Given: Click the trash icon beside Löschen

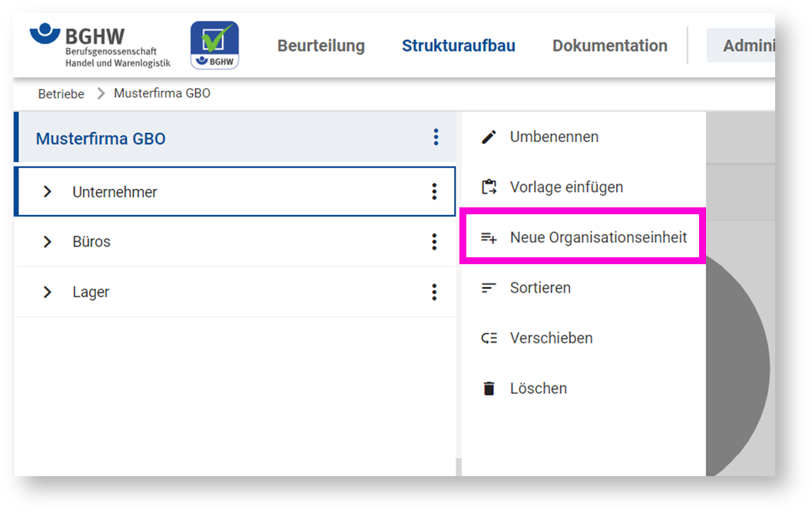Looking at the screenshot, I should click(489, 389).
